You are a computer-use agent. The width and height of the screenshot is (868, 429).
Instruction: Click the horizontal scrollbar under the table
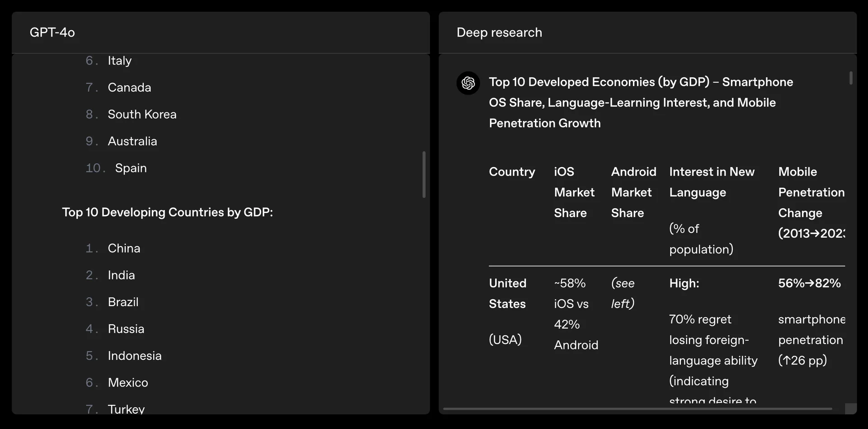click(637, 409)
